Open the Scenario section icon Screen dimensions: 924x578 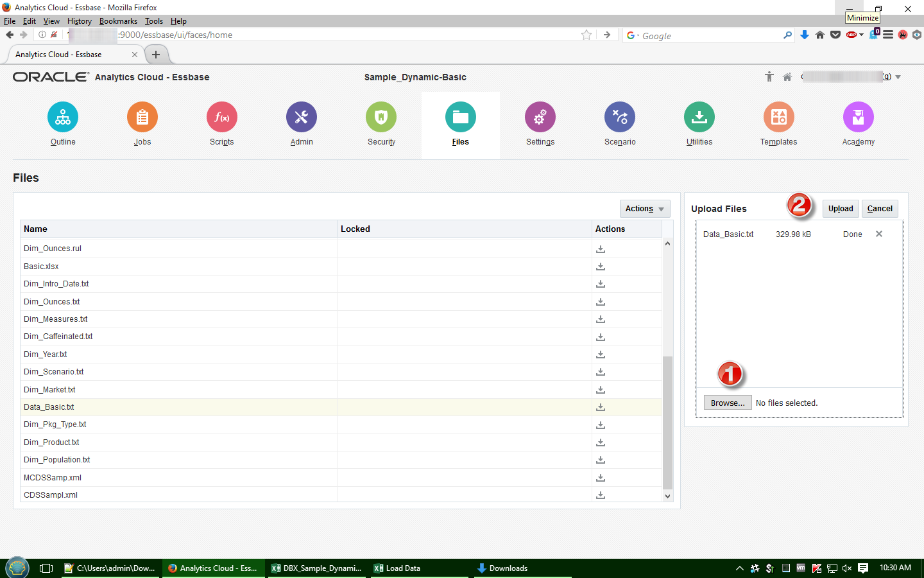(620, 117)
